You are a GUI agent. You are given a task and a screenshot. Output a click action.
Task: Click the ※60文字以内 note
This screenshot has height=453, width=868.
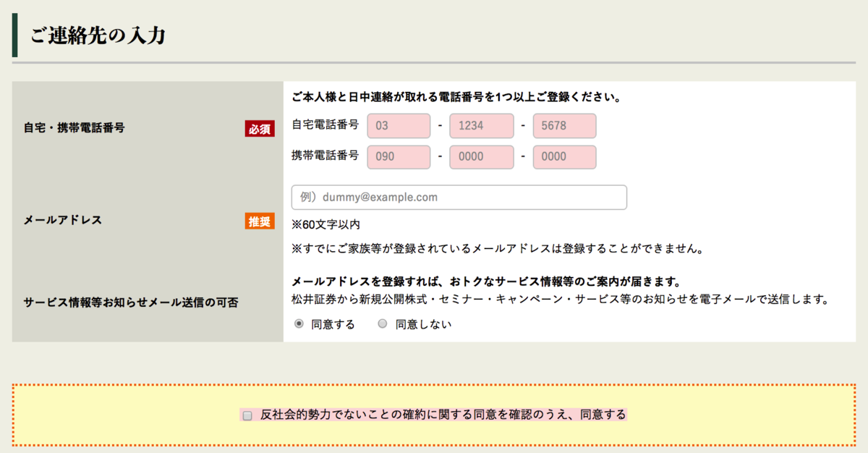(325, 224)
